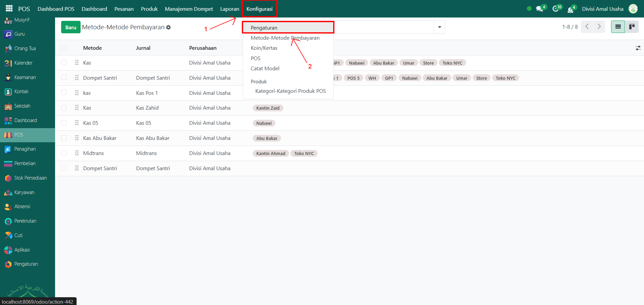This screenshot has width=644, height=305.
Task: Check the Kas Abu Bakar row checkbox
Action: pos(64,138)
